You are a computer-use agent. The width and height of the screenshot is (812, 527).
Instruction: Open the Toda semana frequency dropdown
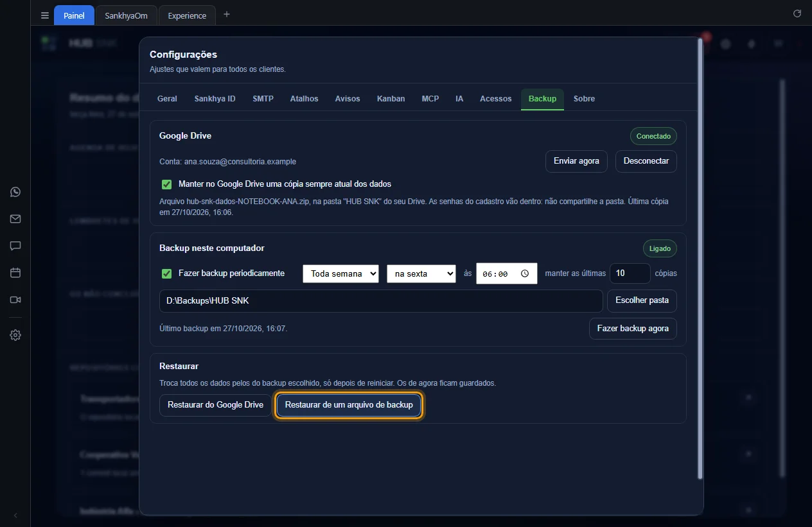coord(340,273)
